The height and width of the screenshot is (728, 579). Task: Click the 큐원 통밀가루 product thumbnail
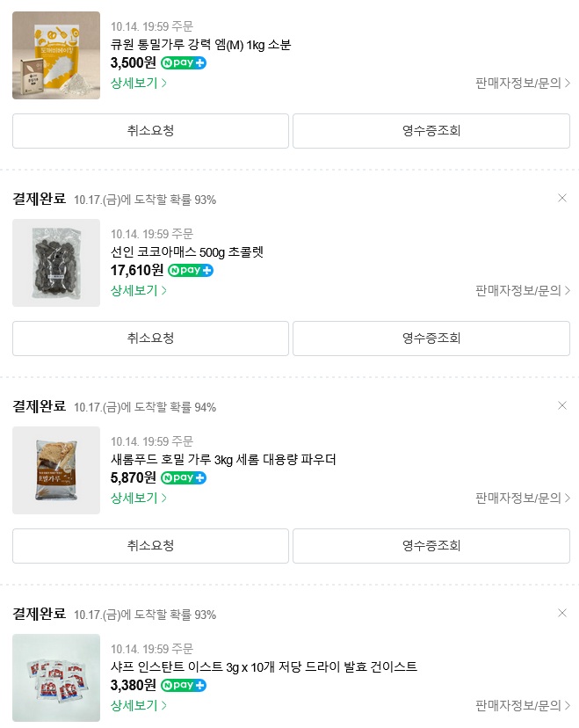(x=56, y=55)
